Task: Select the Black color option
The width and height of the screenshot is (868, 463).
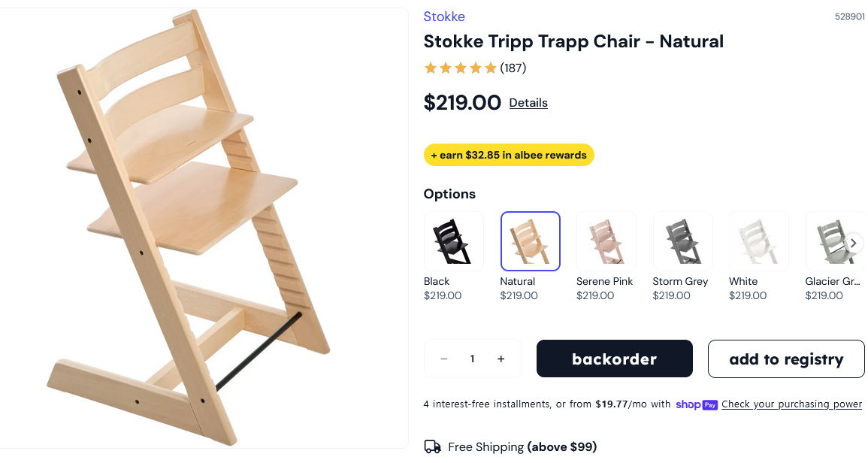Action: (x=453, y=241)
